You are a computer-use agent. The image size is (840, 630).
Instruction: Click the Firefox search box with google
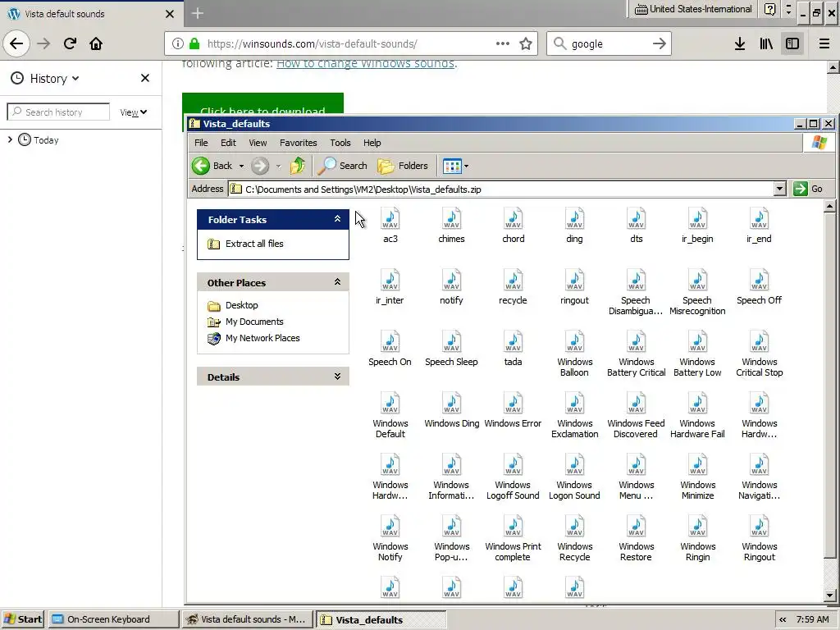[609, 44]
